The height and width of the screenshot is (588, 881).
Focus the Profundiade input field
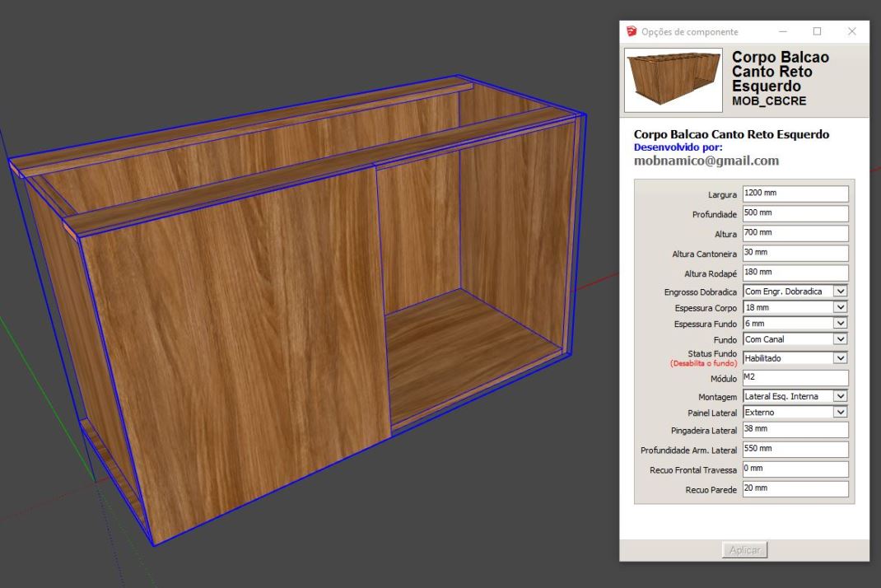point(795,213)
